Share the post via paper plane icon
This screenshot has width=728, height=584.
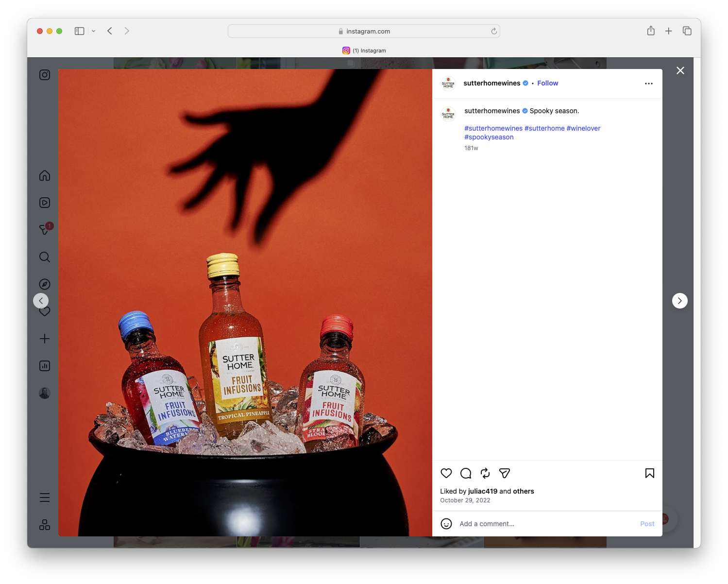coord(504,473)
